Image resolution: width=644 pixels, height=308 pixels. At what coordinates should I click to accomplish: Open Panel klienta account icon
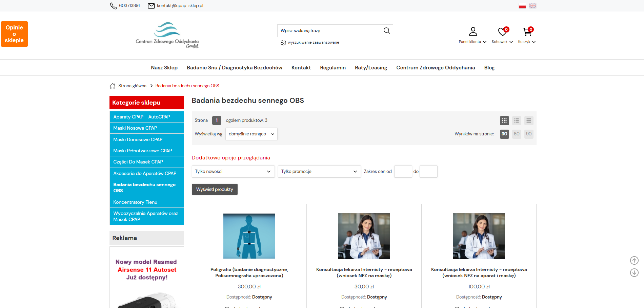coord(473,31)
